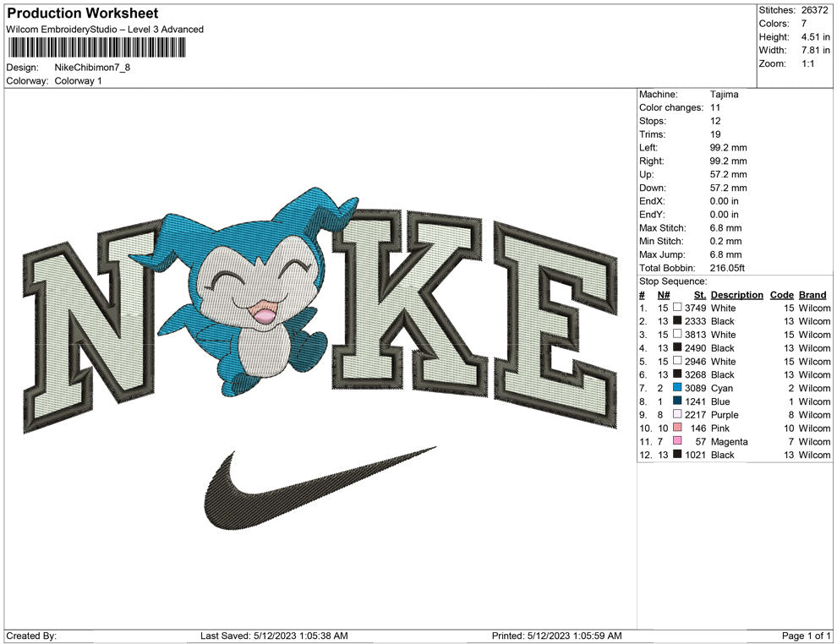Select stitch count '2946' in row 5

click(696, 361)
